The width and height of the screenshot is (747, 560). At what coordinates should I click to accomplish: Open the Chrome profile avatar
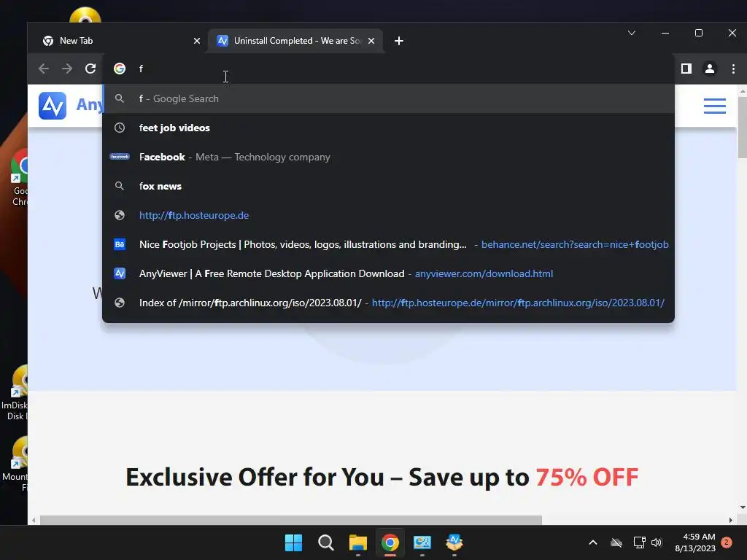709,69
